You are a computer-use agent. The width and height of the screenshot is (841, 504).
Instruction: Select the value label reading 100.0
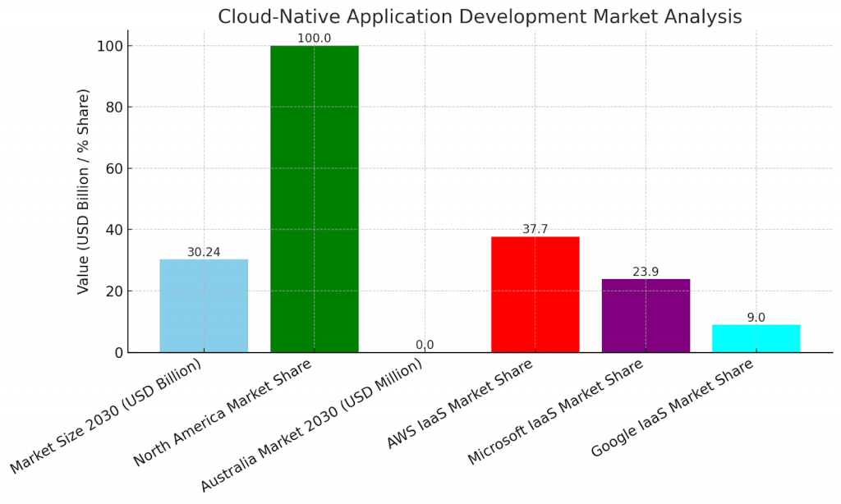[315, 35]
